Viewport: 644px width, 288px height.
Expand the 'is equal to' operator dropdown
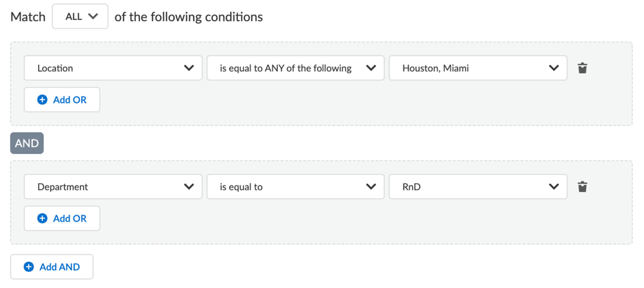click(295, 187)
